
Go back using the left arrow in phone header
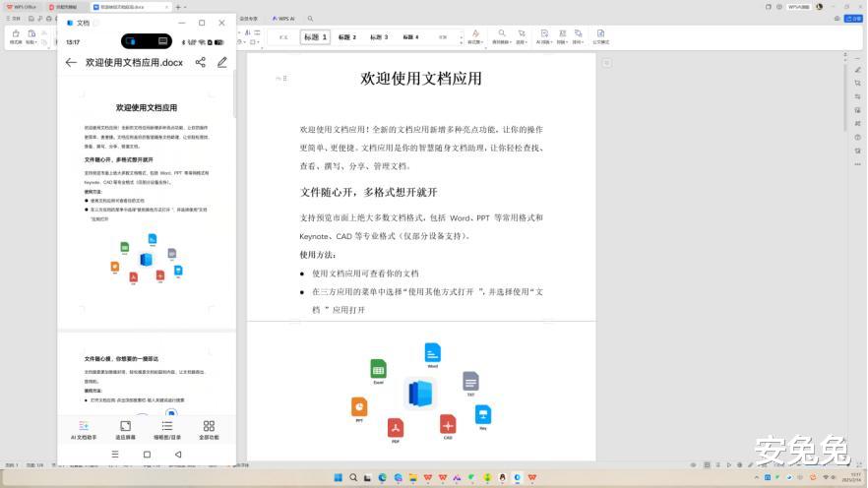point(71,63)
